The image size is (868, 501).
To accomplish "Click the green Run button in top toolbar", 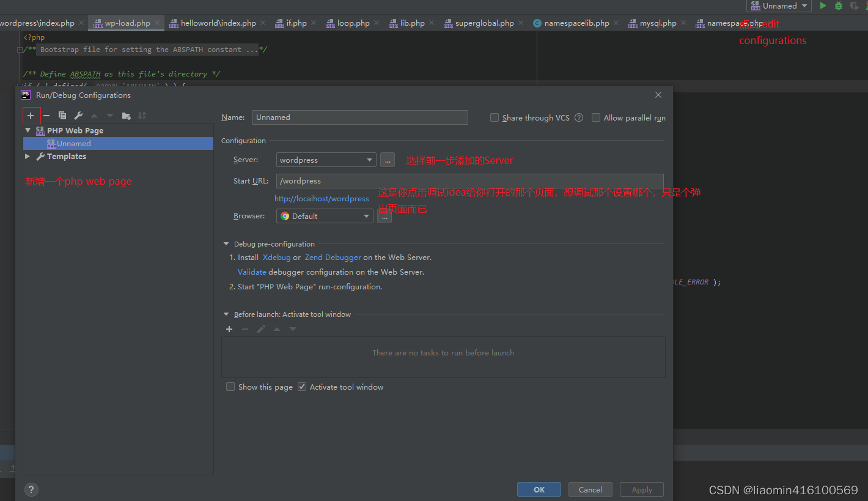I will pos(823,6).
